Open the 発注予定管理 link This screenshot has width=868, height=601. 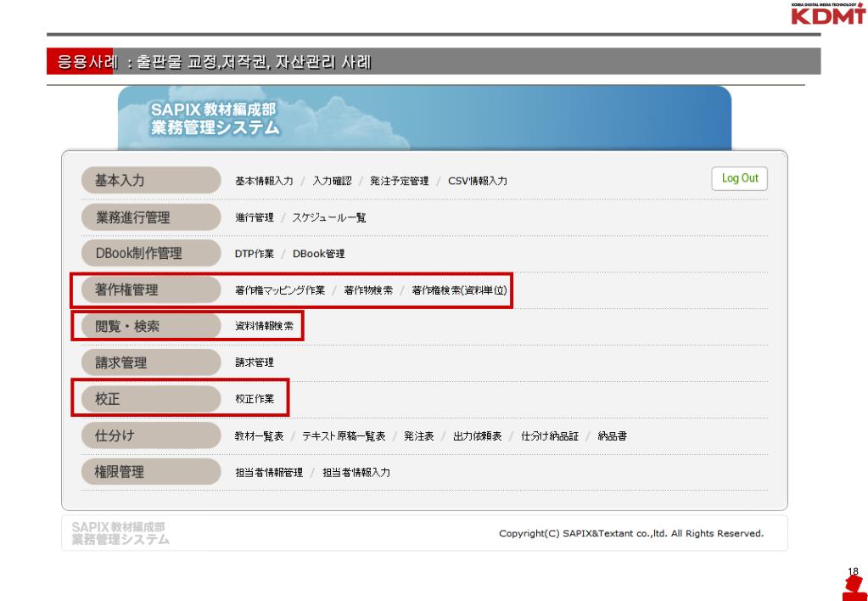399,181
